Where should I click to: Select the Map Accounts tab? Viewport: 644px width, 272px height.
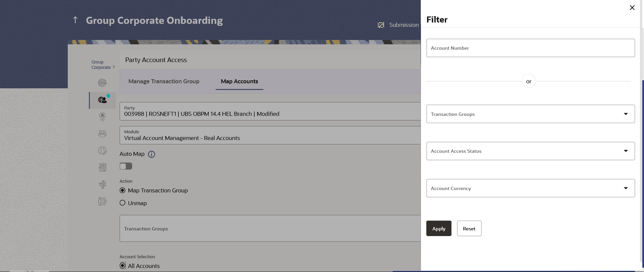tap(239, 81)
